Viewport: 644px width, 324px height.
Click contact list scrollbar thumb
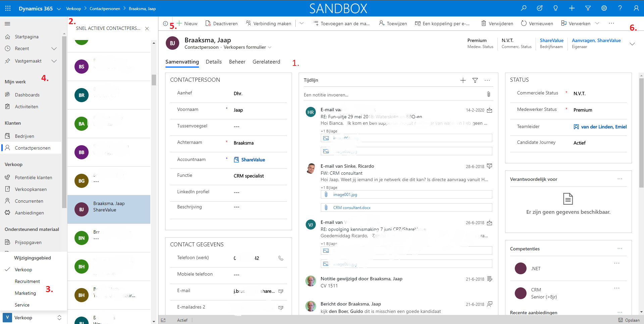click(154, 80)
